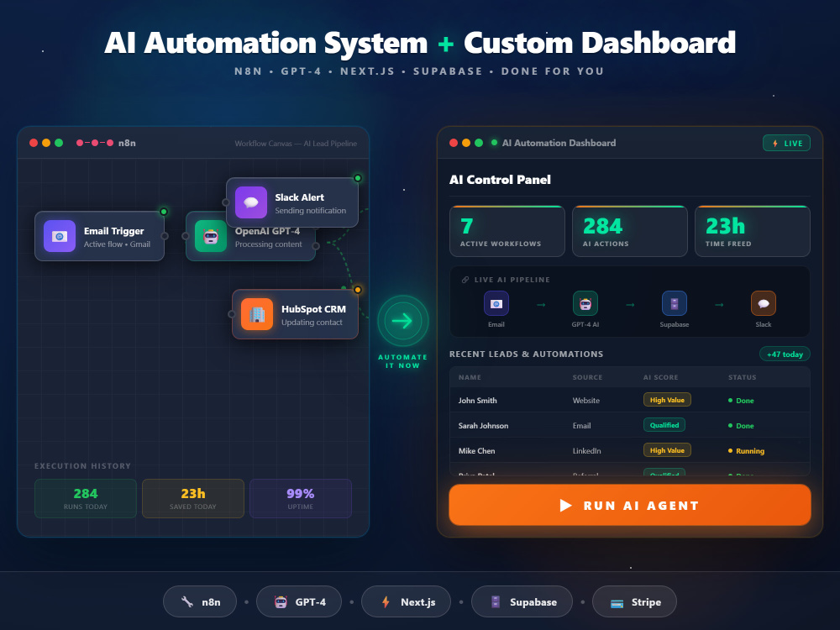Click input connector of Slack Alert node
The image size is (840, 630).
click(225, 202)
